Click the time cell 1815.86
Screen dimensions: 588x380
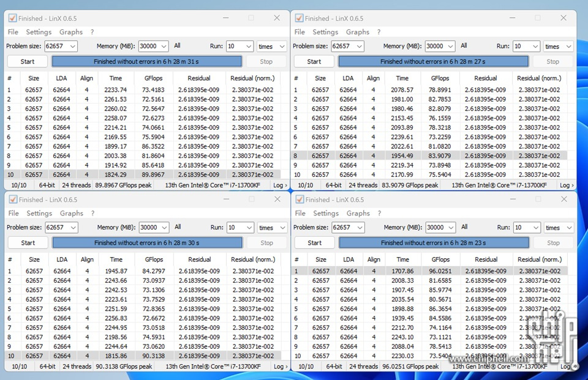[x=116, y=356]
